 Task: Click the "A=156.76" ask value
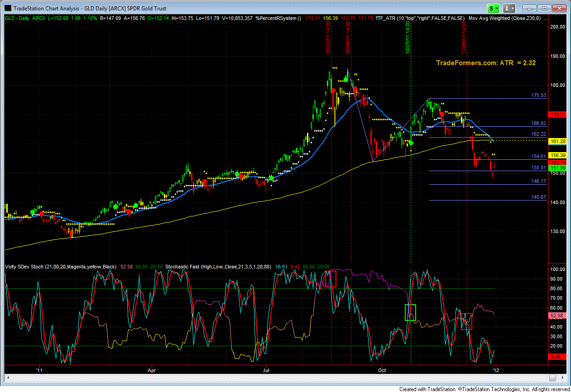point(135,18)
